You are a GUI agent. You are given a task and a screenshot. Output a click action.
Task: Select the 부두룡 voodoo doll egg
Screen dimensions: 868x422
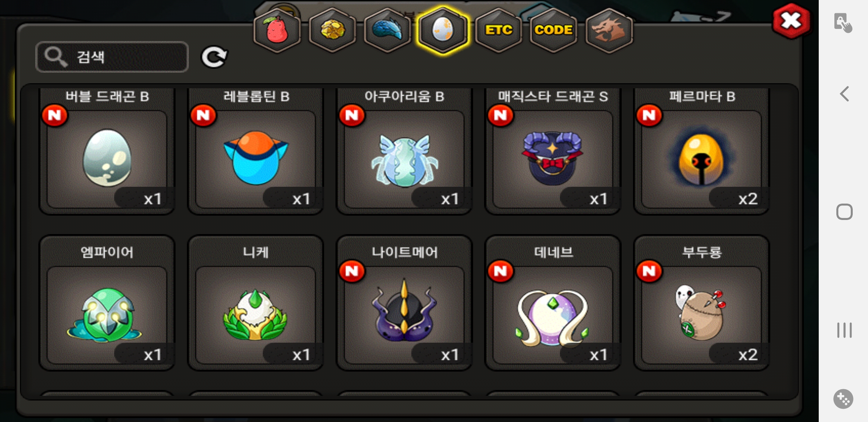(701, 303)
